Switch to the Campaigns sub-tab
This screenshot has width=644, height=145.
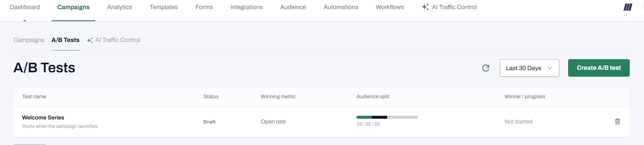point(29,40)
